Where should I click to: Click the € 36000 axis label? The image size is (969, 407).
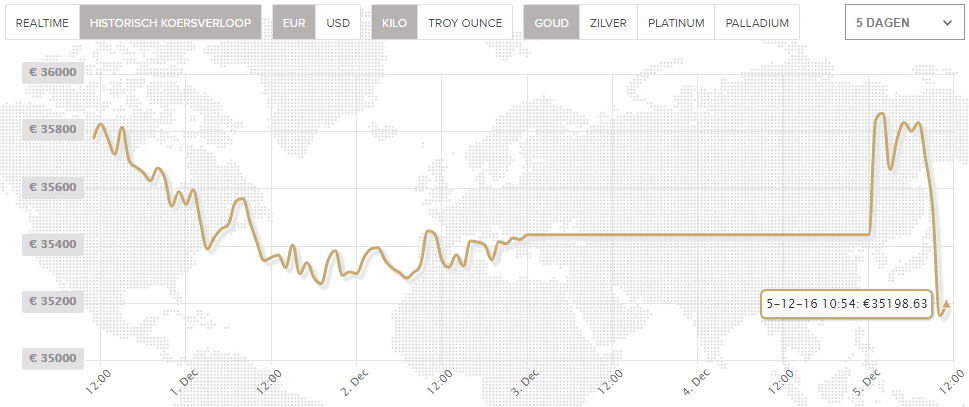tap(53, 73)
